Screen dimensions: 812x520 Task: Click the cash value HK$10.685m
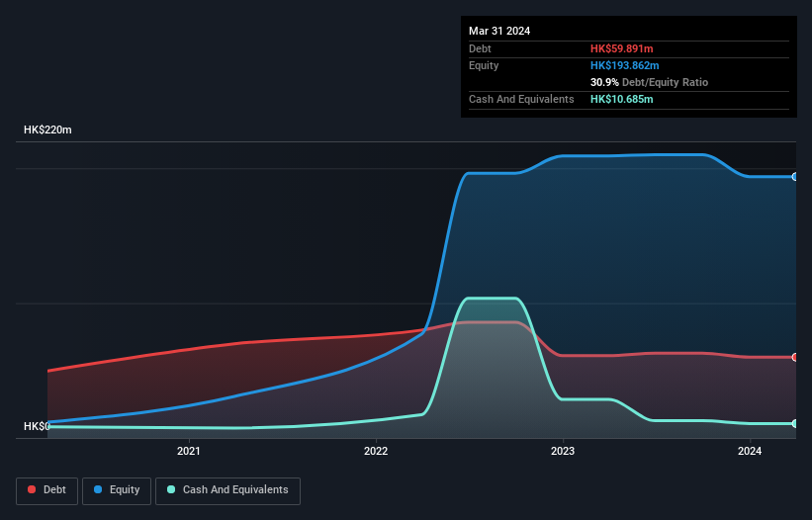point(621,99)
